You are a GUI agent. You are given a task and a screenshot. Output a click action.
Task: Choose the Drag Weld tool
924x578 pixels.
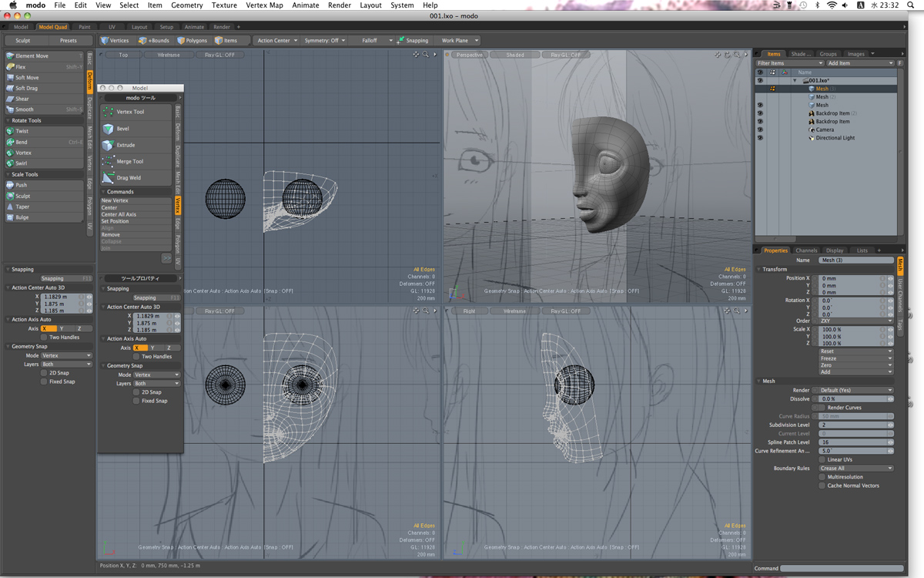tap(129, 178)
